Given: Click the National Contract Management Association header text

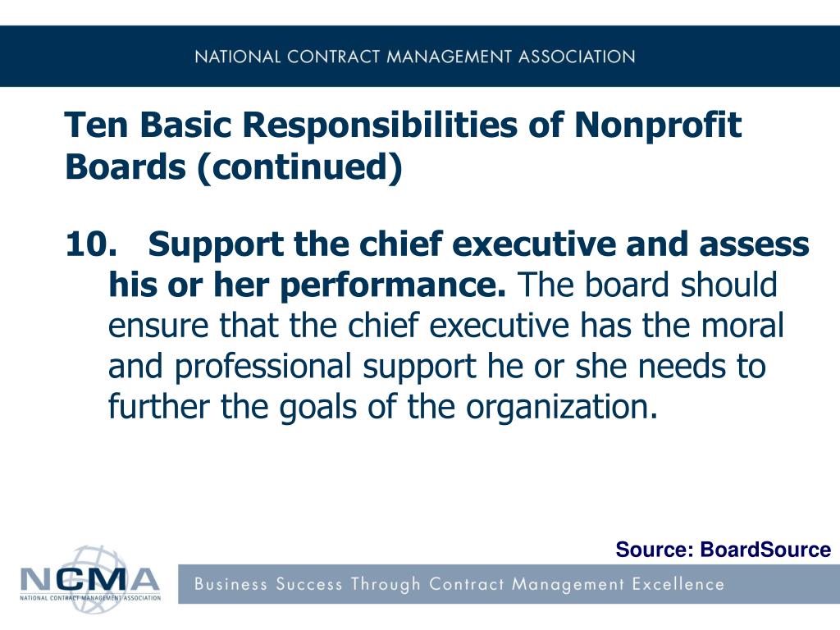Looking at the screenshot, I should tap(414, 57).
